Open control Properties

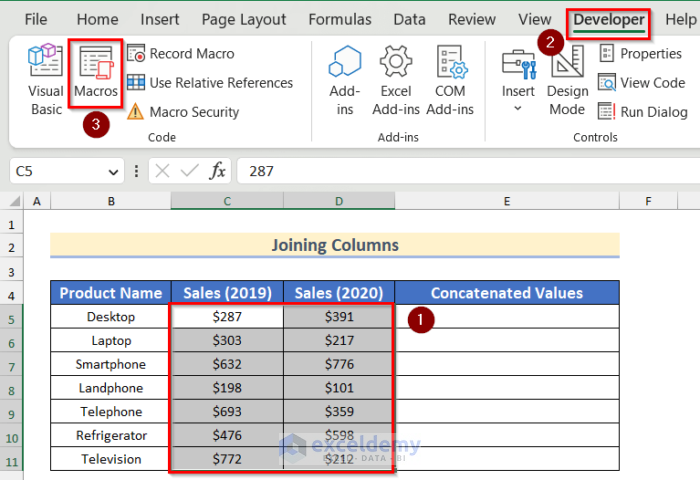(x=640, y=54)
